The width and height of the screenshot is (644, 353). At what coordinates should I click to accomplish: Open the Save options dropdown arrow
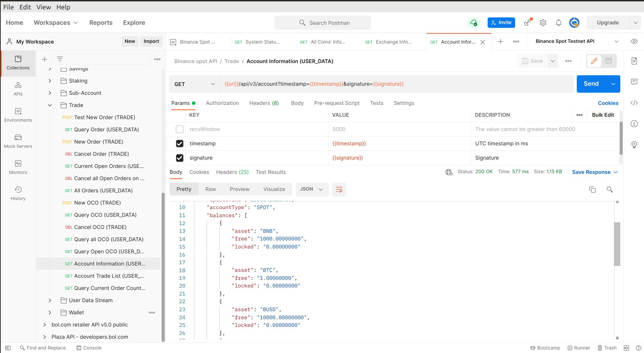pyautogui.click(x=553, y=61)
